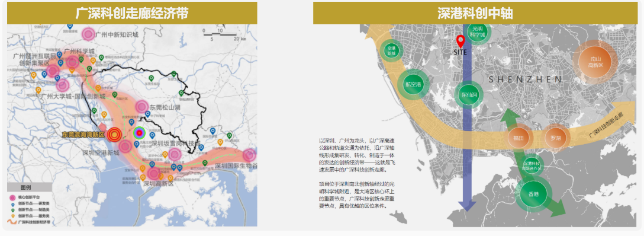The width and height of the screenshot is (644, 236).
Task: Click the 福田 orange circle node
Action: [x=519, y=138]
